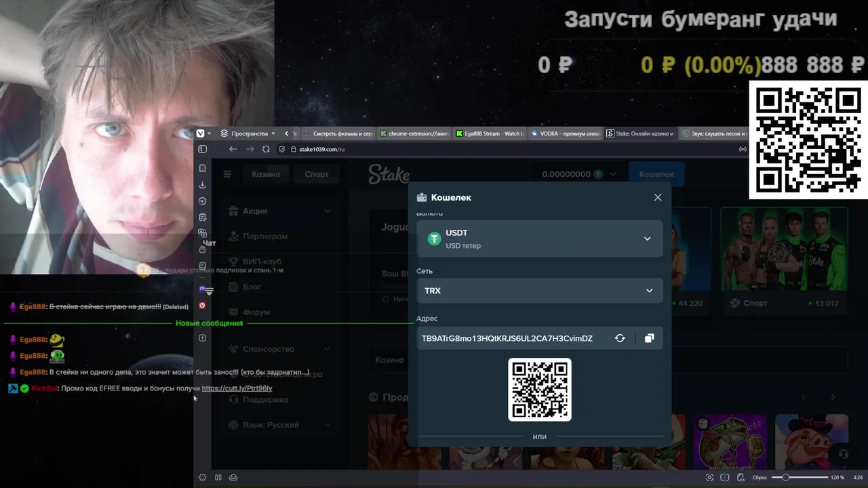The width and height of the screenshot is (868, 488).
Task: Open the tracker blocker shield icon
Action: click(x=281, y=149)
